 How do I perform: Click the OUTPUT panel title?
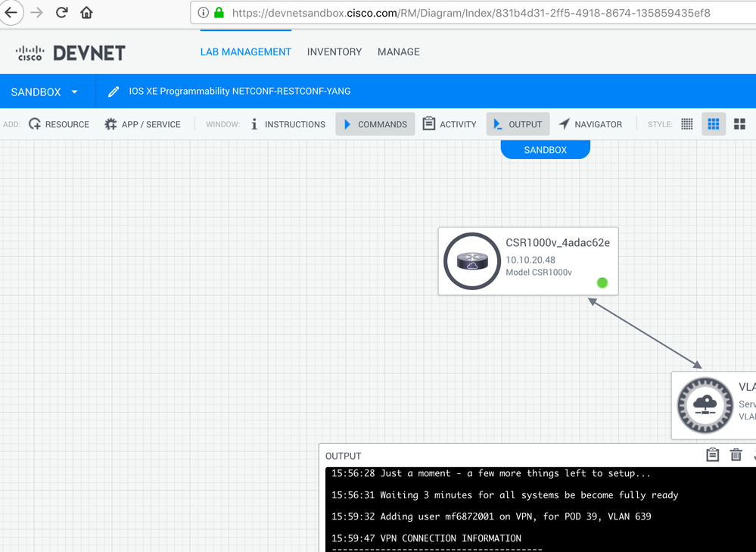pyautogui.click(x=343, y=456)
